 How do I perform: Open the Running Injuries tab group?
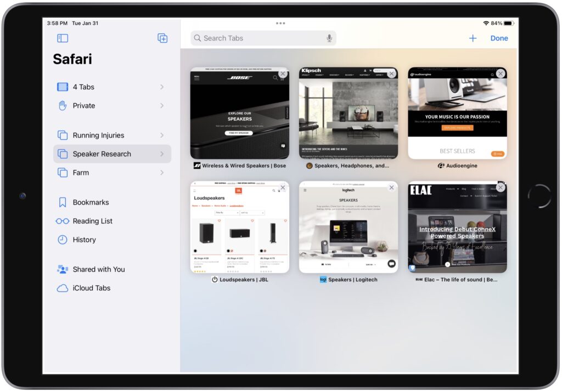tap(112, 135)
